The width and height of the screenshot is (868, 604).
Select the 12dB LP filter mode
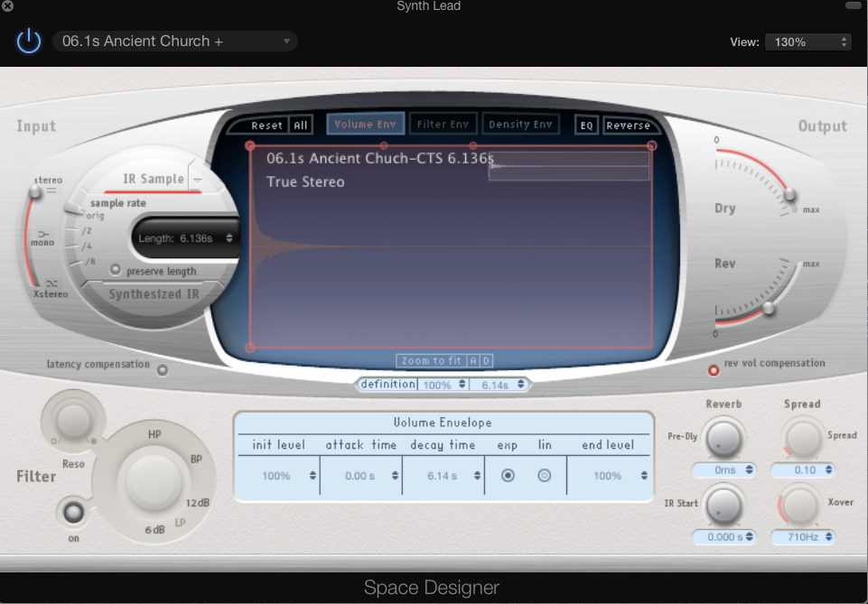coord(197,503)
